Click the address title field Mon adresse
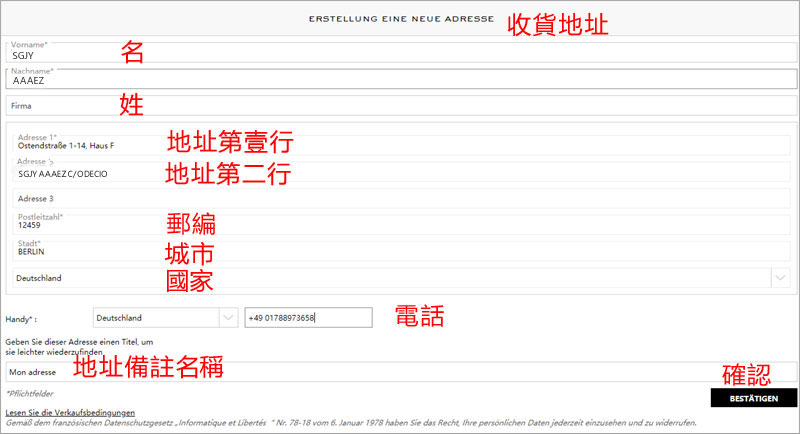Image resolution: width=800 pixels, height=434 pixels. click(401, 372)
